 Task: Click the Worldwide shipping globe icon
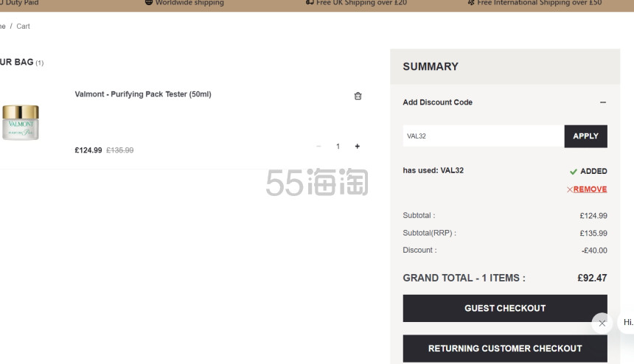(149, 2)
